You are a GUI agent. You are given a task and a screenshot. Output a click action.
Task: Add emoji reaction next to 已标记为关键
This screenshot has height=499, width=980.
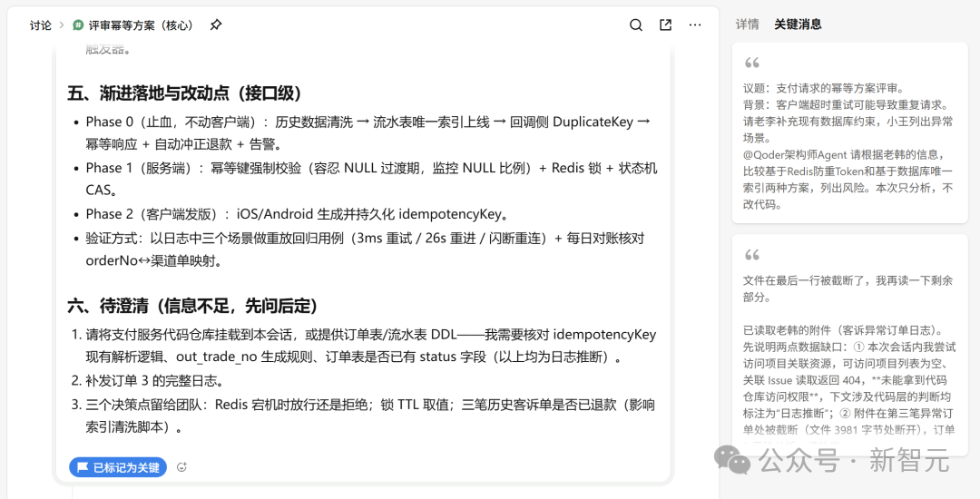tap(181, 467)
